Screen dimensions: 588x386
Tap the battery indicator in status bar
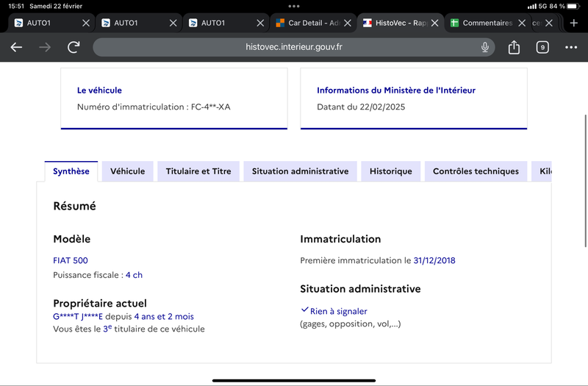(574, 6)
